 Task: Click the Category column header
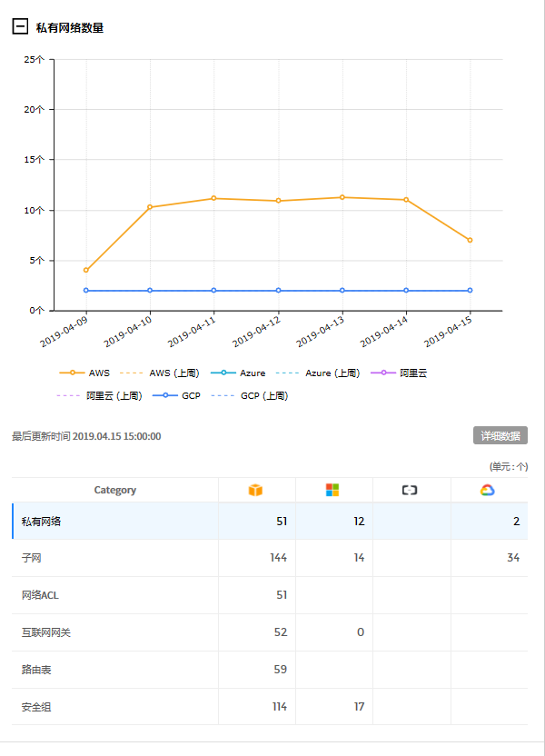[115, 490]
